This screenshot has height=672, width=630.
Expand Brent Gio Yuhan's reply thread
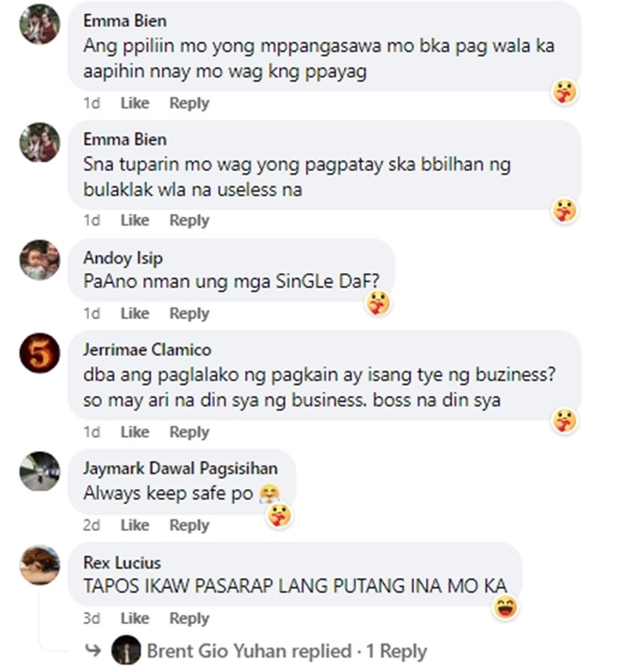[286, 651]
